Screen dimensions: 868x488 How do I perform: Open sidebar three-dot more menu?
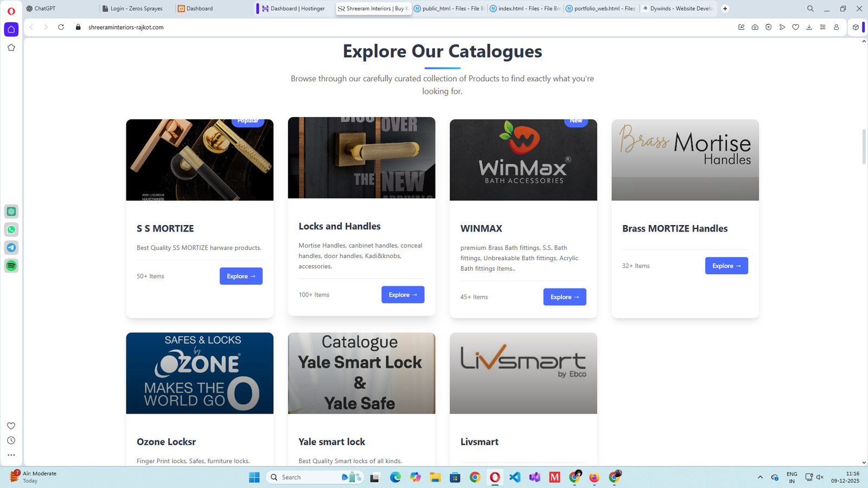pos(11,455)
